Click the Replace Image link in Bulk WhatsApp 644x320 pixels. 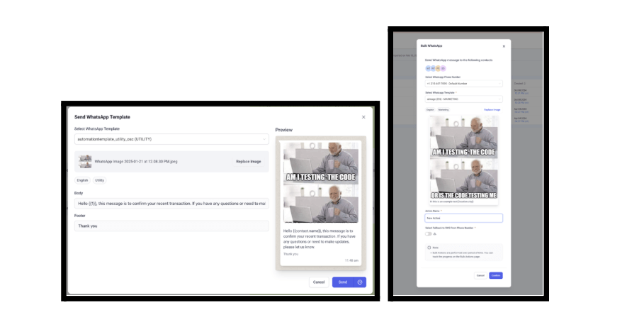(x=492, y=110)
